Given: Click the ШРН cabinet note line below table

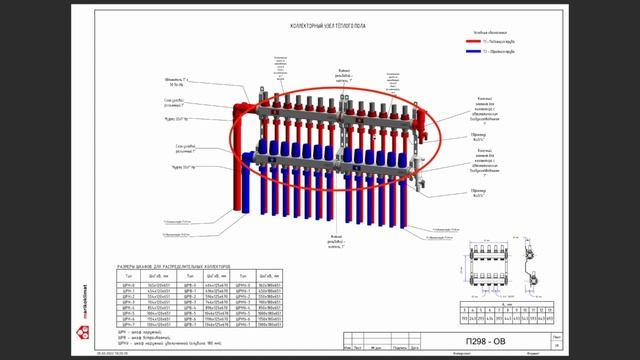Looking at the screenshot, I should [140, 333].
